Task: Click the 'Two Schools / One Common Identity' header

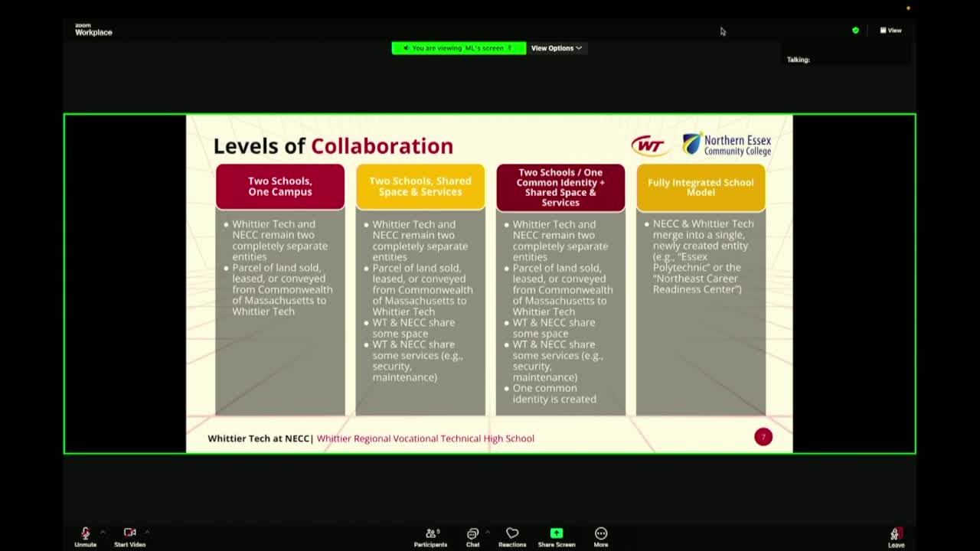Action: coord(560,187)
